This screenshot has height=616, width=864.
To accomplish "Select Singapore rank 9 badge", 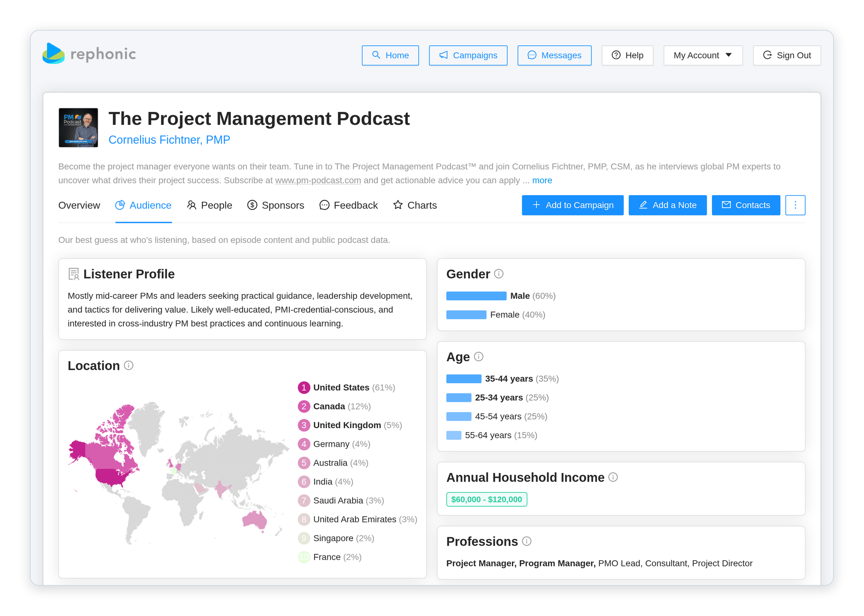I will [304, 538].
